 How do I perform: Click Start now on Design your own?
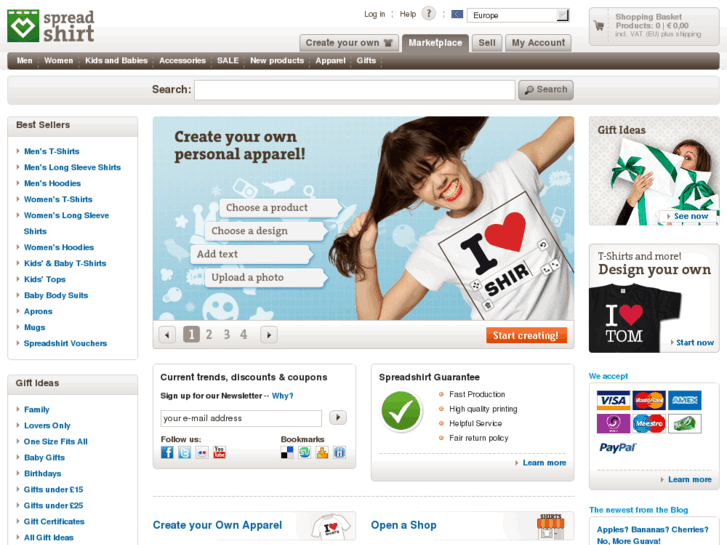(x=695, y=342)
